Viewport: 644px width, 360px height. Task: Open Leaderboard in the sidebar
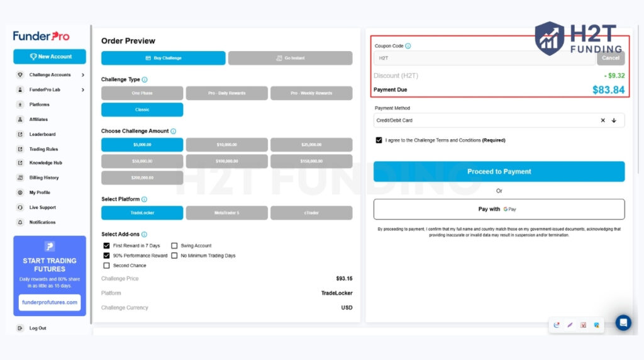click(x=42, y=134)
